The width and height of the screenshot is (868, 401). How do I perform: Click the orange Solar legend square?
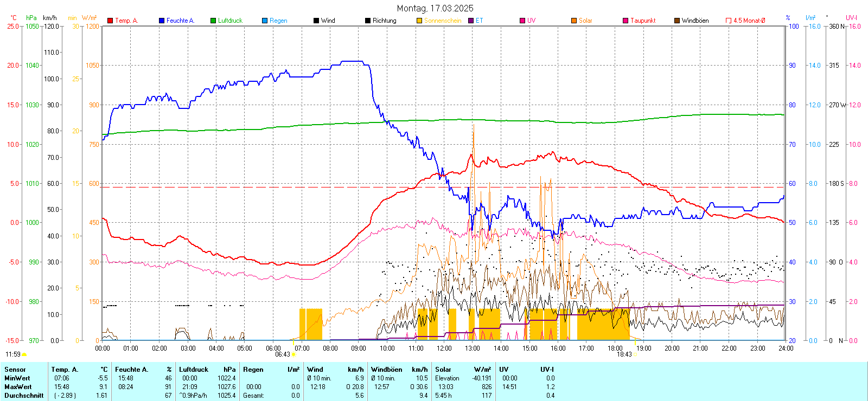tap(574, 21)
